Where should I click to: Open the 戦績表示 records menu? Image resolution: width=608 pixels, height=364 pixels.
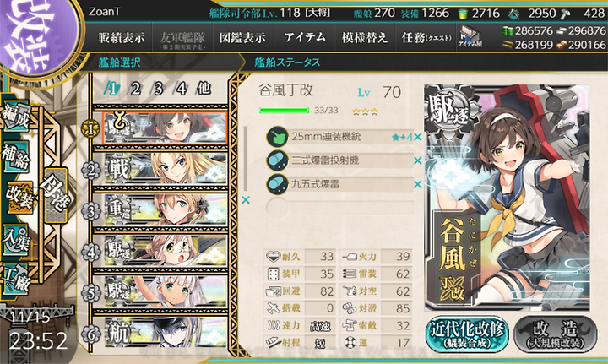click(x=122, y=38)
